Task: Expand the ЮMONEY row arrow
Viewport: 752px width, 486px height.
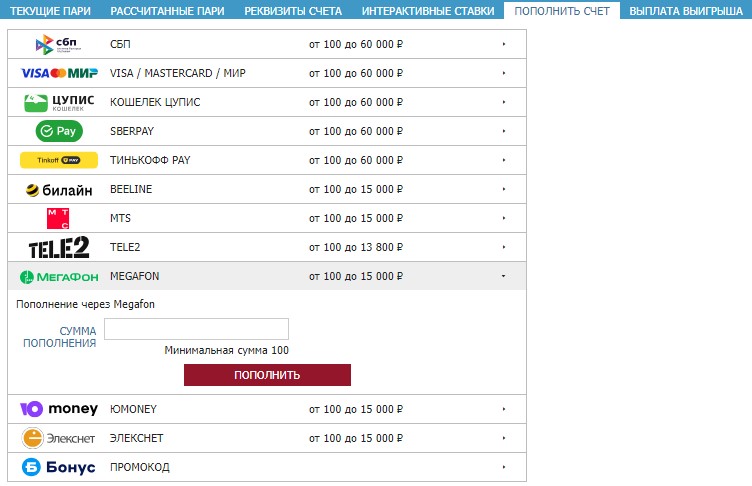Action: pos(504,409)
